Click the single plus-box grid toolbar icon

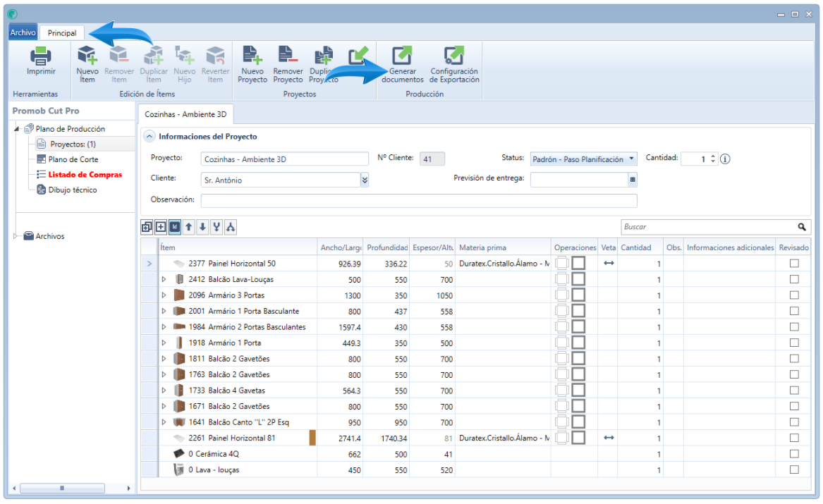(x=161, y=227)
